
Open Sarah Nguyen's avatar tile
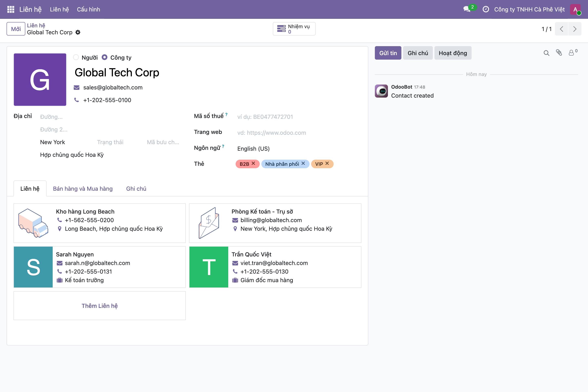33,267
